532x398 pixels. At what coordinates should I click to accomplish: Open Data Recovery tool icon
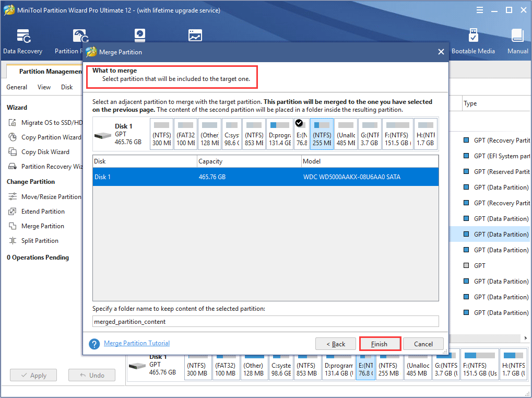coord(23,36)
